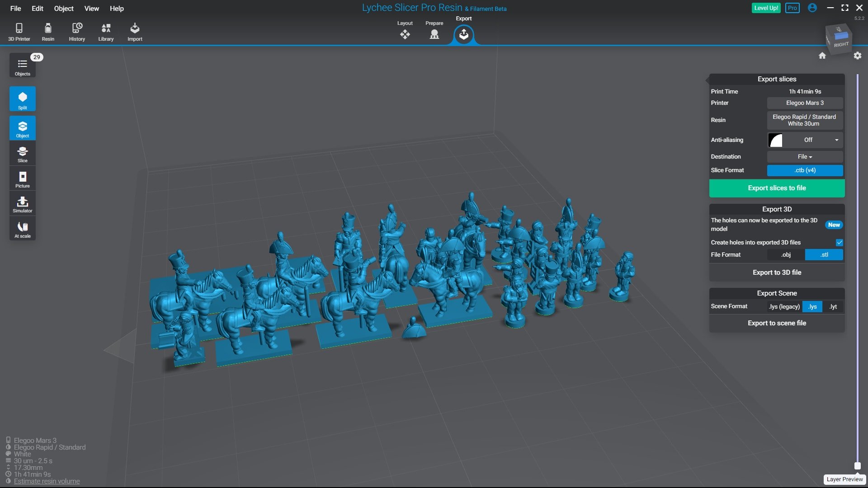Select the Split export mode icon
The image size is (868, 488).
tap(23, 99)
